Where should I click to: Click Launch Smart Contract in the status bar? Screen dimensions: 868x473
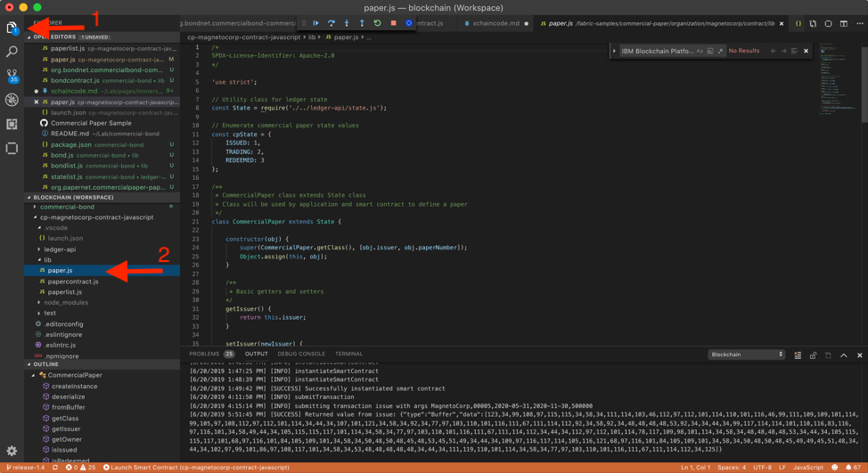point(197,468)
